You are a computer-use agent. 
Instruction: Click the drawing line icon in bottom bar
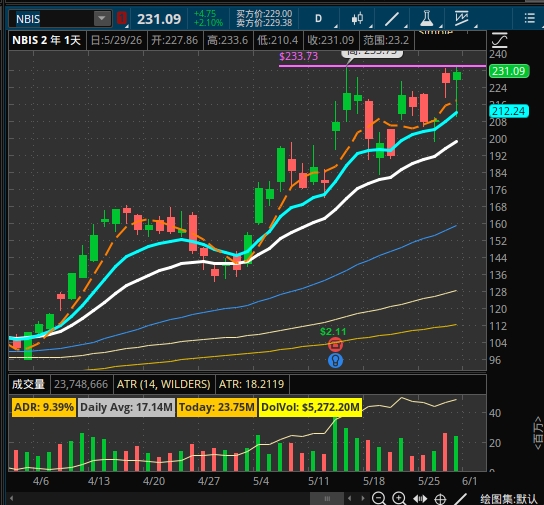pos(460,498)
